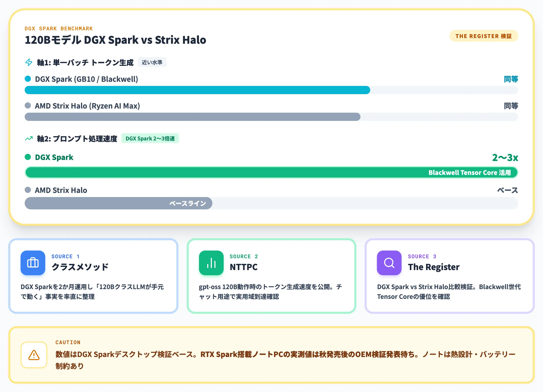The height and width of the screenshot is (392, 543).
Task: Click the green DGX Spark label in 軸2
Action: [x=54, y=157]
